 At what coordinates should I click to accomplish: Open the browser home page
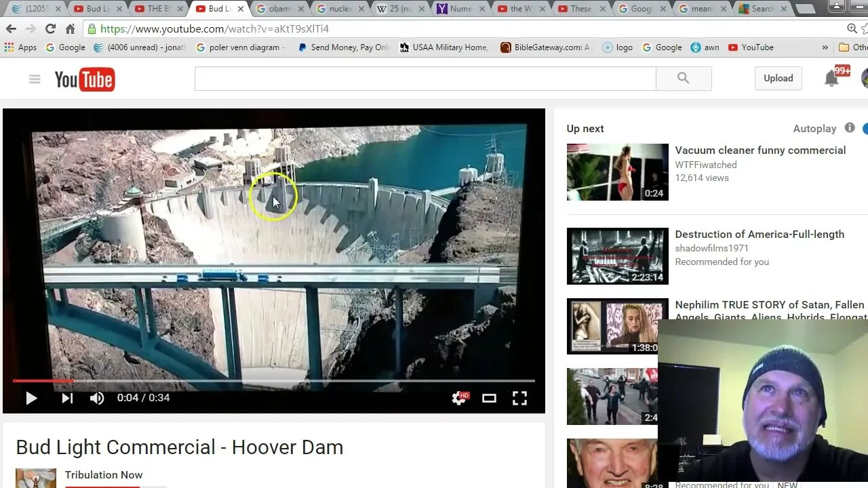coord(70,29)
